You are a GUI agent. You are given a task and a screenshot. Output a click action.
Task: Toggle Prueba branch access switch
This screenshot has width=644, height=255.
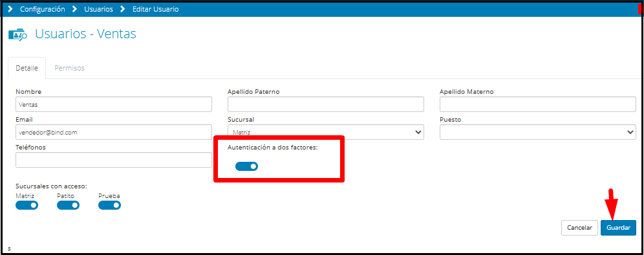point(110,205)
